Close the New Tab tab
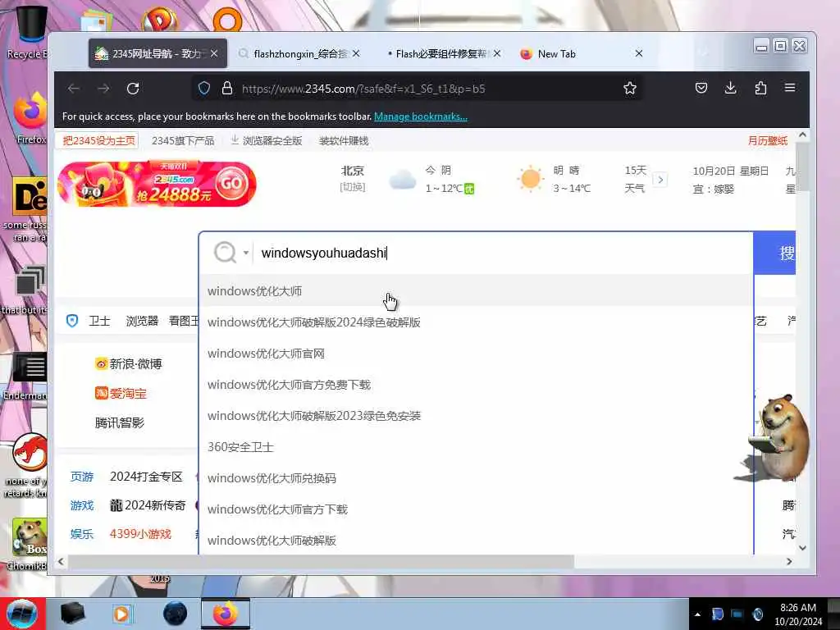This screenshot has height=630, width=840. pyautogui.click(x=638, y=53)
